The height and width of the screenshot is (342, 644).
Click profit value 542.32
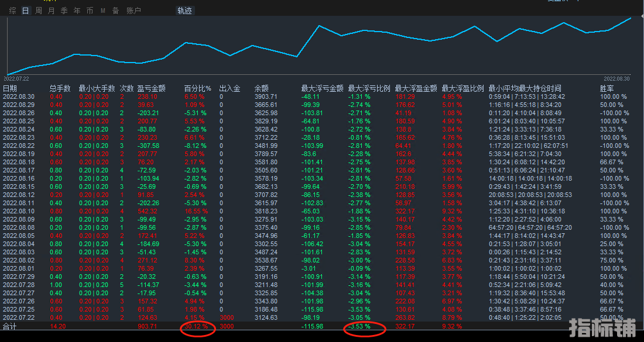(148, 211)
